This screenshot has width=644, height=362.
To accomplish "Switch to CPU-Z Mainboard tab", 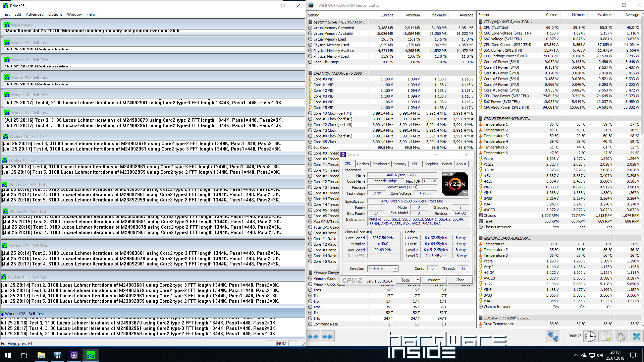I will tap(381, 164).
